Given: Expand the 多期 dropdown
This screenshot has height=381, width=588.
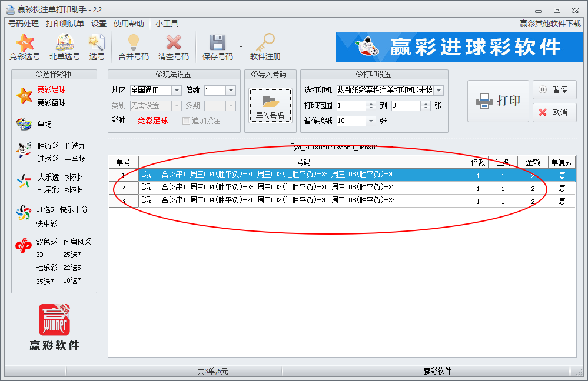Looking at the screenshot, I should click(x=231, y=106).
